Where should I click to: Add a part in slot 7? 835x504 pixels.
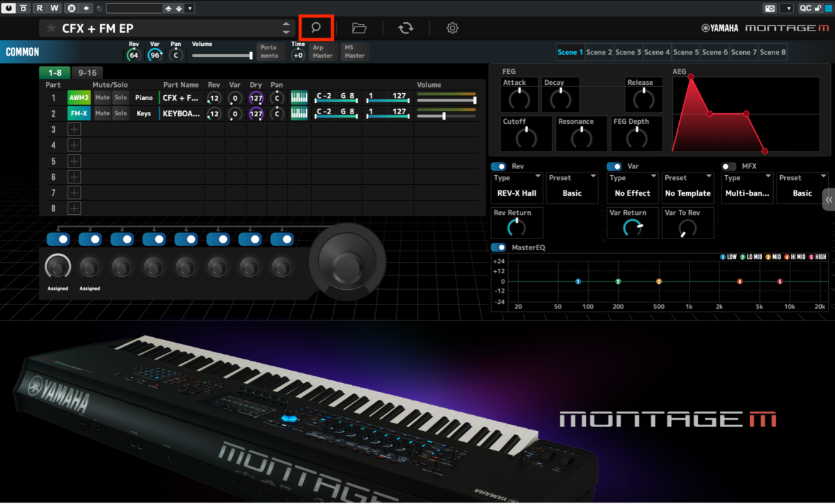tap(74, 192)
